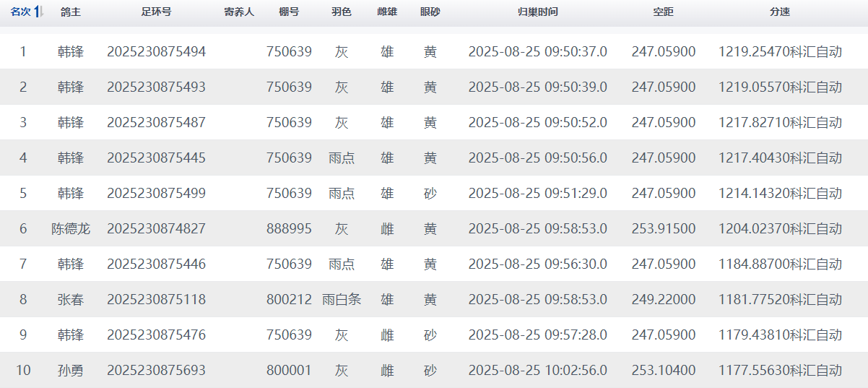Click the 寄养人 column header

[239, 12]
